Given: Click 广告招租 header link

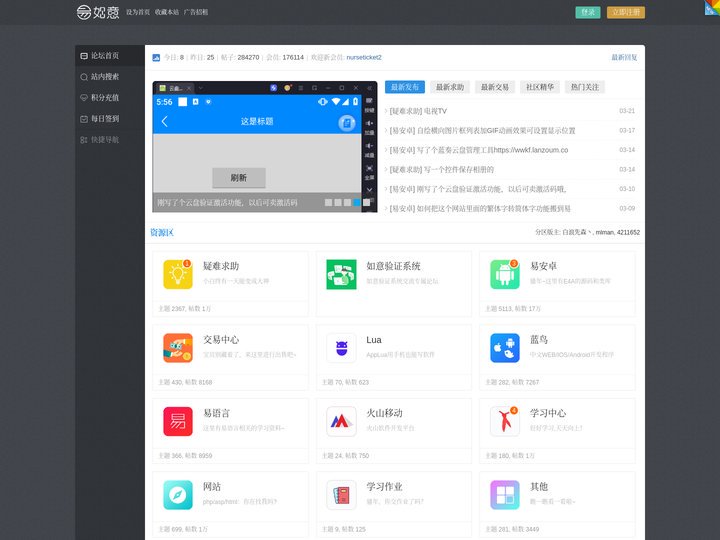Looking at the screenshot, I should tap(196, 12).
